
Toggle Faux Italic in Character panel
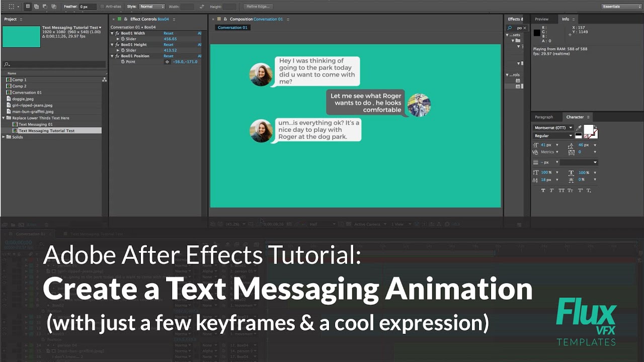[552, 191]
